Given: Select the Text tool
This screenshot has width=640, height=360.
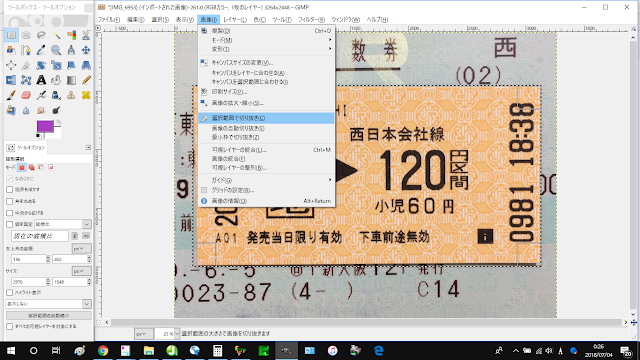Looking at the screenshot, I should tap(41, 80).
